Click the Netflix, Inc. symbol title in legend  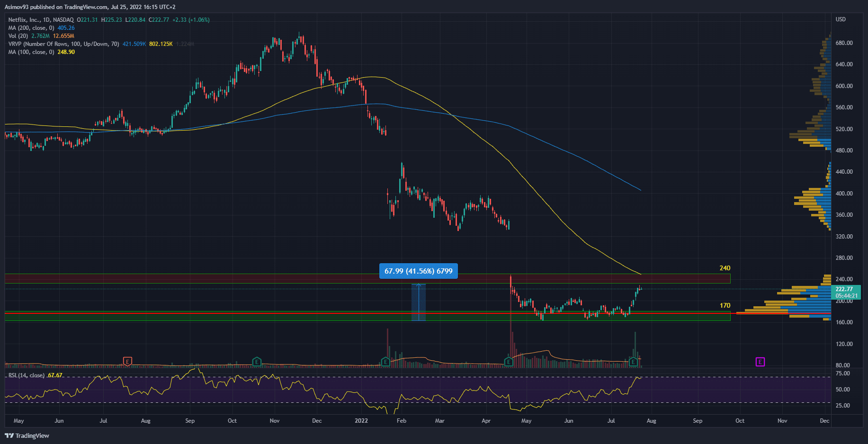(24, 20)
